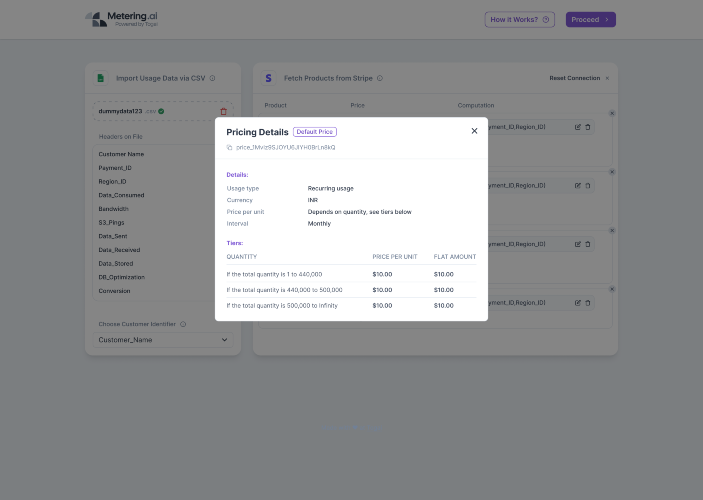Screen dimensions: 703x500
Task: Select the S3_Pings header
Action: coord(111,223)
